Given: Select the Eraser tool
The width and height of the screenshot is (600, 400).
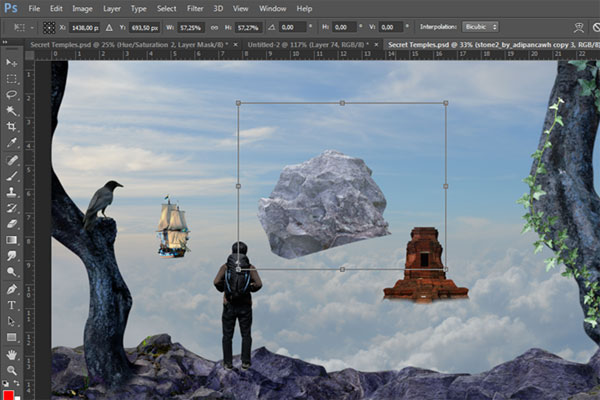Looking at the screenshot, I should click(12, 223).
